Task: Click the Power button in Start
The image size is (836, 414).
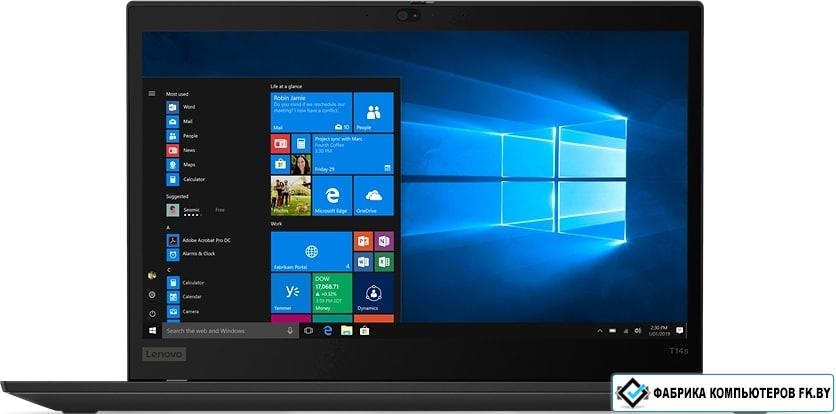Action: (x=152, y=314)
